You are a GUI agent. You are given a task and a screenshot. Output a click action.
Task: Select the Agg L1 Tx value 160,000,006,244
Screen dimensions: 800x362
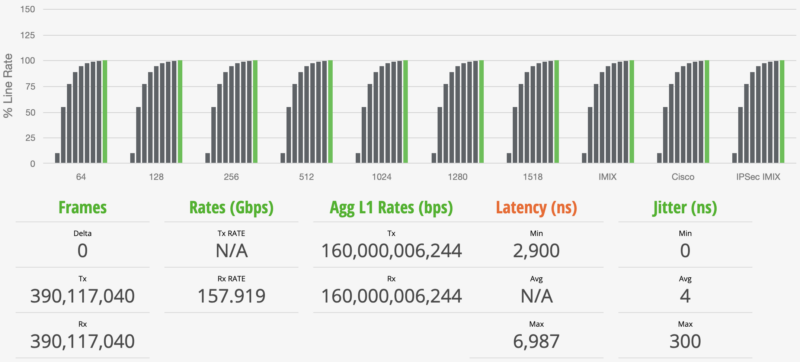click(391, 251)
